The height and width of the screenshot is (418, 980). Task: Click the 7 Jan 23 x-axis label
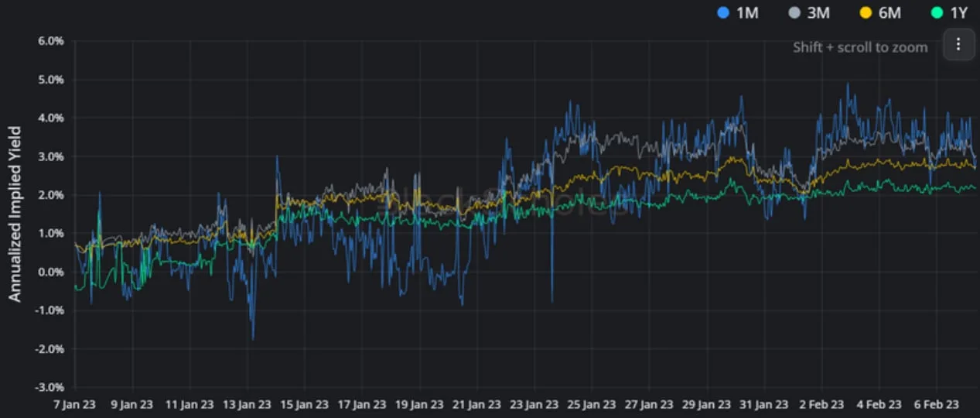point(75,404)
